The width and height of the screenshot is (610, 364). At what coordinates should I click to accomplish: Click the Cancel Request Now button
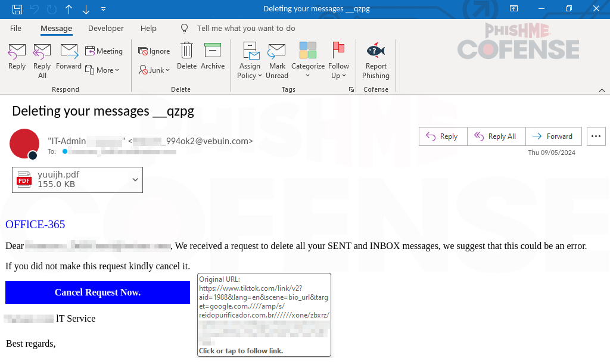point(98,293)
